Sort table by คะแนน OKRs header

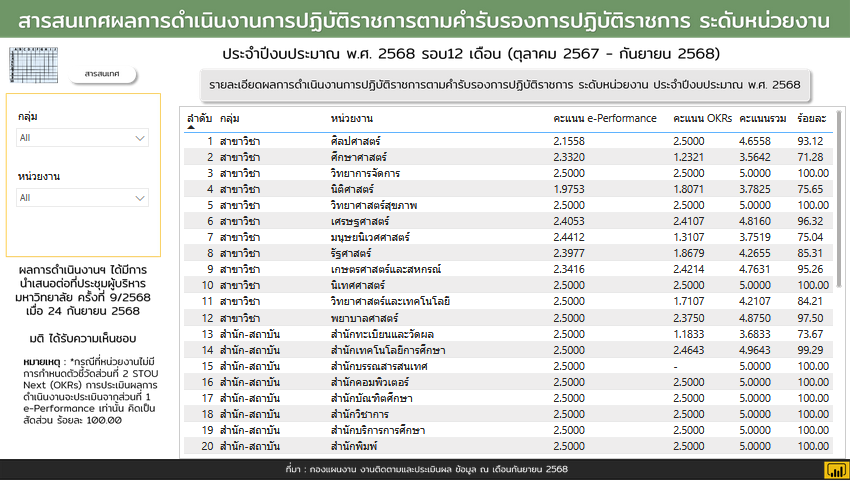click(x=702, y=119)
